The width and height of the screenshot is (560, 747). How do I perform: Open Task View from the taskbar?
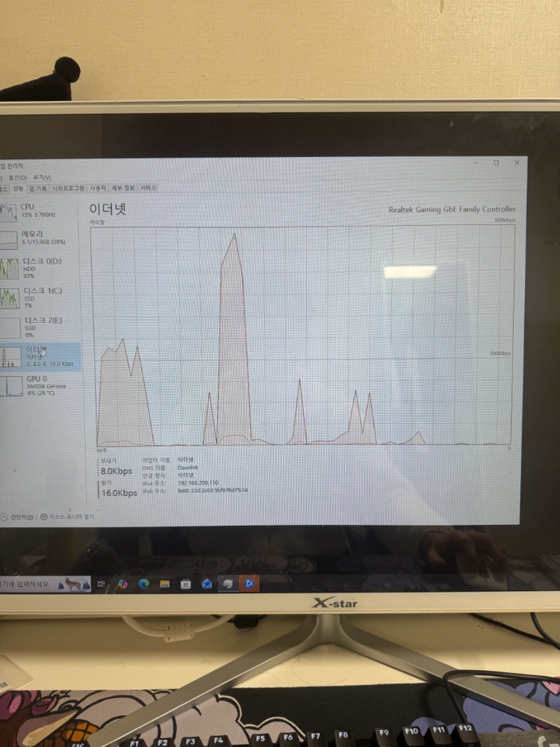pos(101,583)
